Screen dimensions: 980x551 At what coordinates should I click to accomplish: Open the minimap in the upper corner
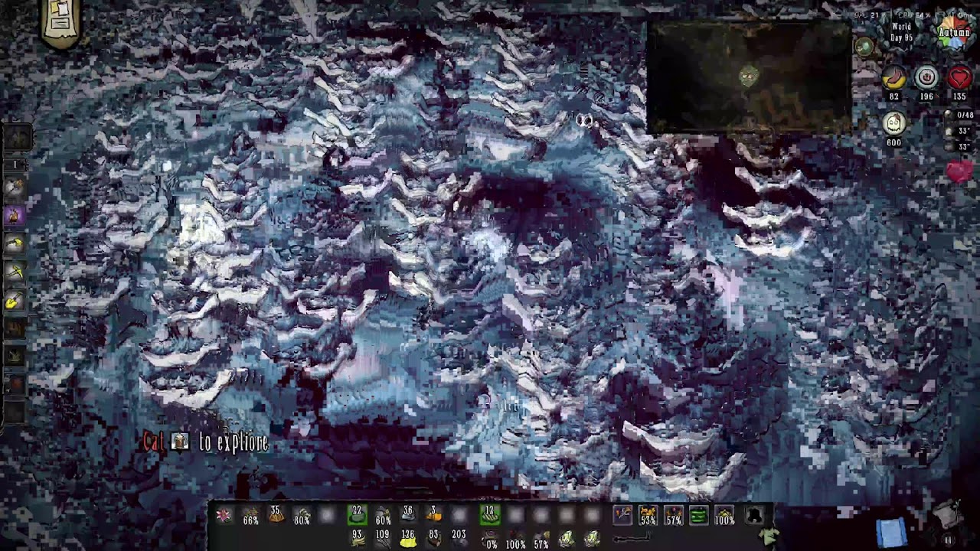(749, 78)
